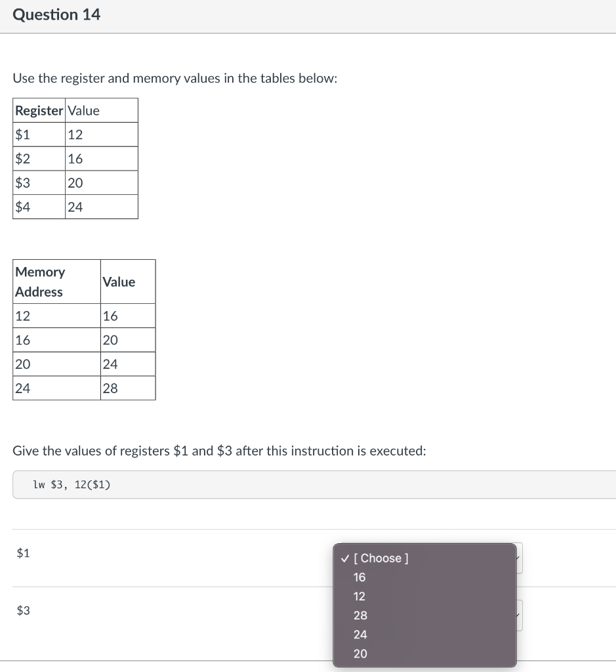
Task: Click the $3 row label near the bottom
Action: point(24,610)
